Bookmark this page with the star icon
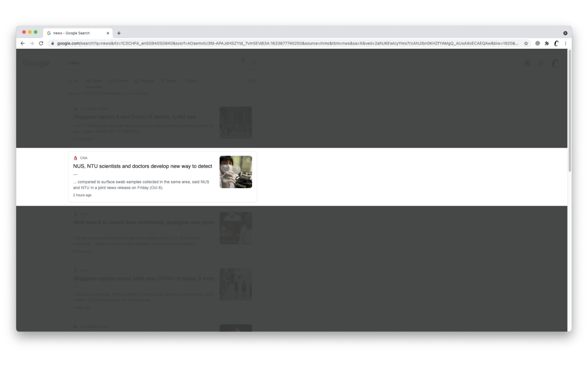The height and width of the screenshot is (368, 588). click(526, 43)
